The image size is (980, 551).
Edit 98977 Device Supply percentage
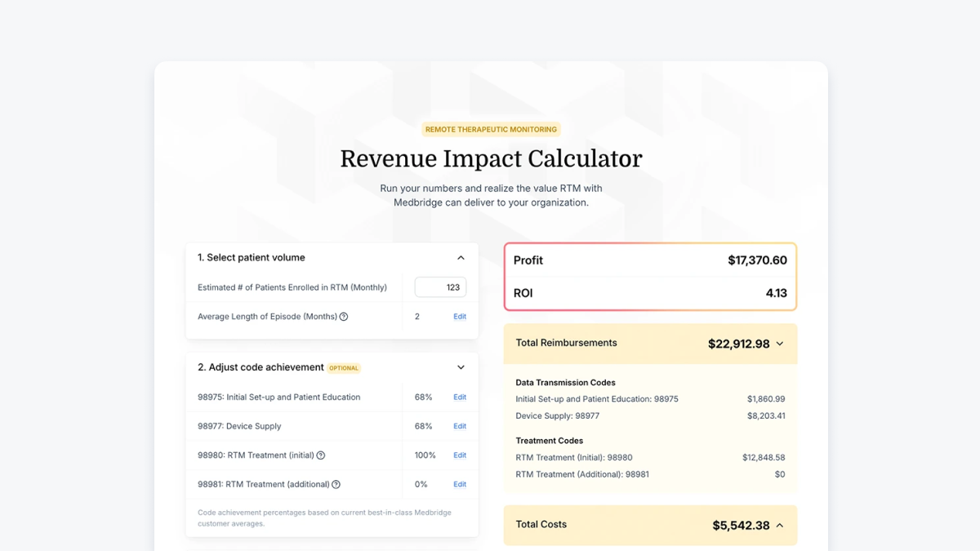(x=460, y=426)
